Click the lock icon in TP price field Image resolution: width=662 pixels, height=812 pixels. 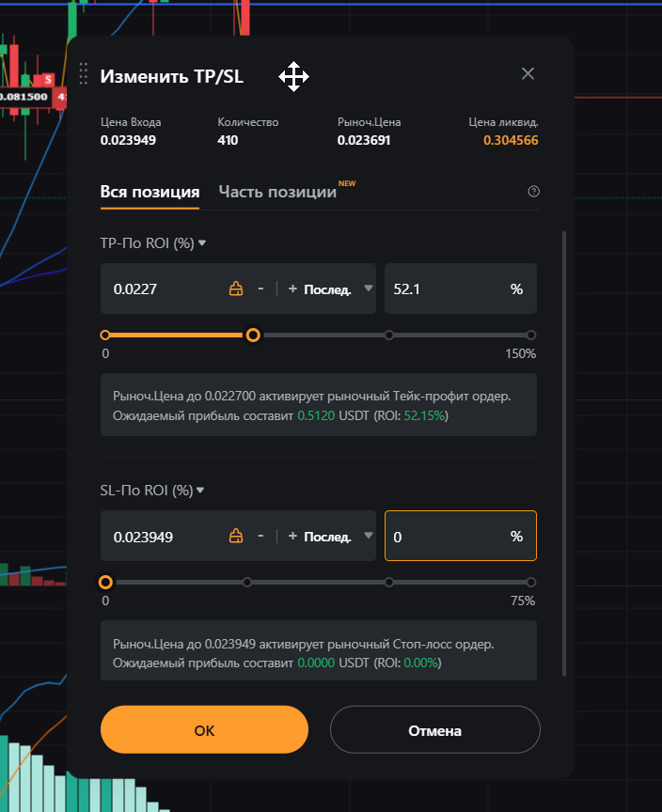click(x=236, y=289)
